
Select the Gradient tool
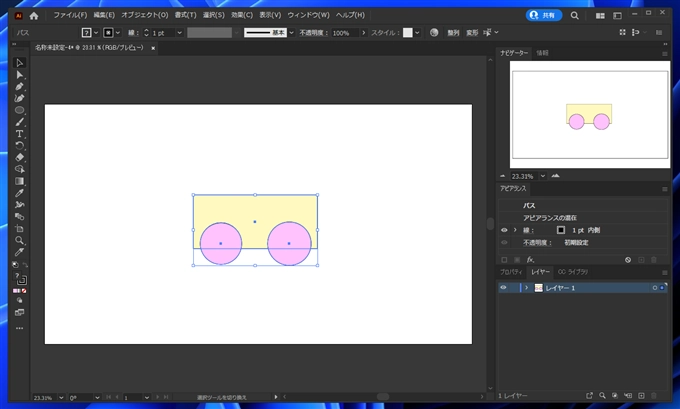tap(19, 181)
